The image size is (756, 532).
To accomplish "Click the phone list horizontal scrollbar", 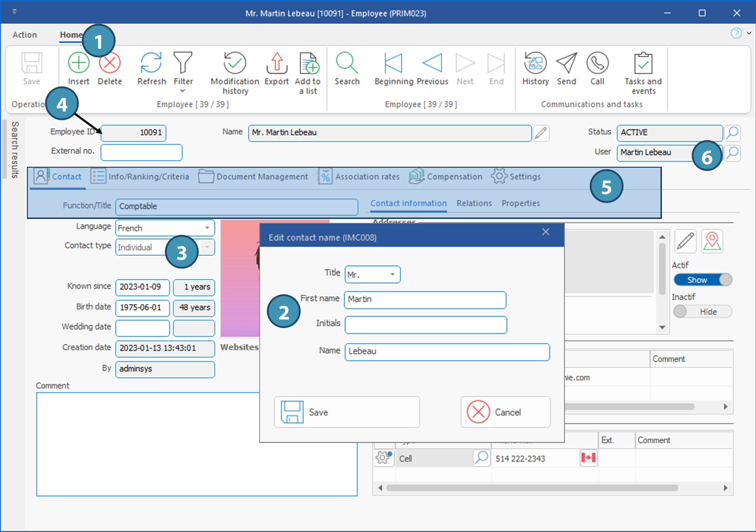I will click(532, 488).
